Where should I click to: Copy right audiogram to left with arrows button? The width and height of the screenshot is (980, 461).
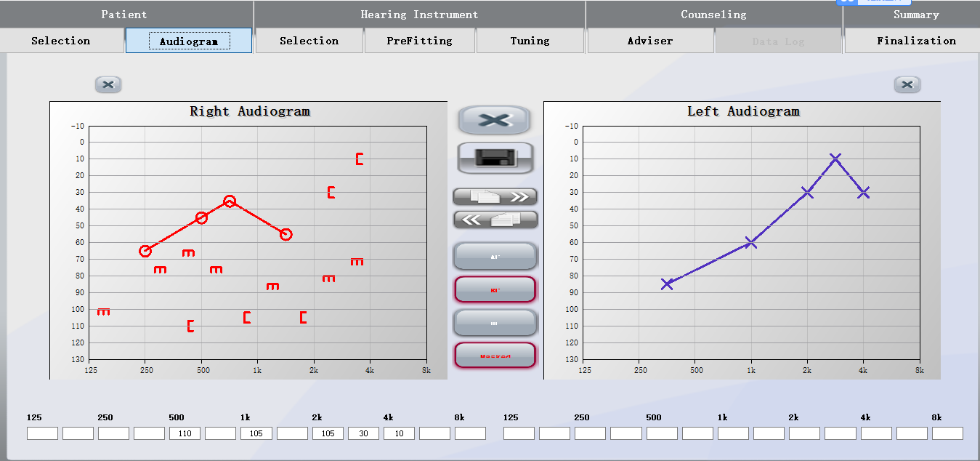(x=495, y=196)
